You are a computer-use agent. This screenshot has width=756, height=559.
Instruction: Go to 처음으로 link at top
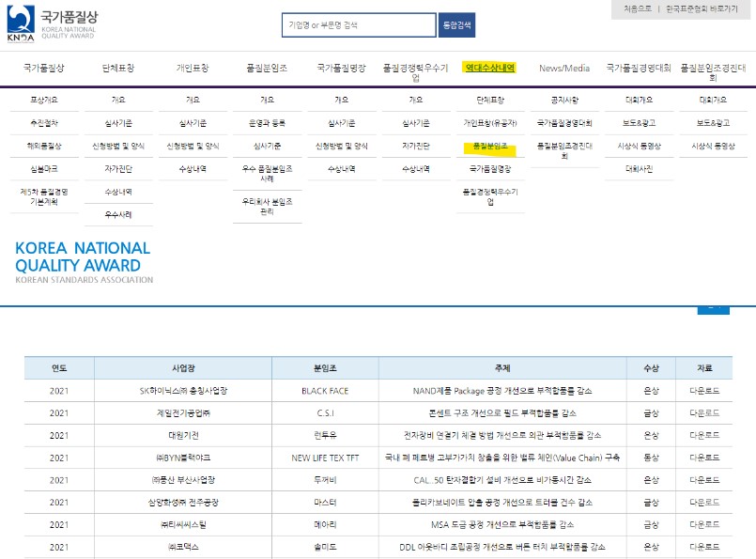tap(637, 8)
